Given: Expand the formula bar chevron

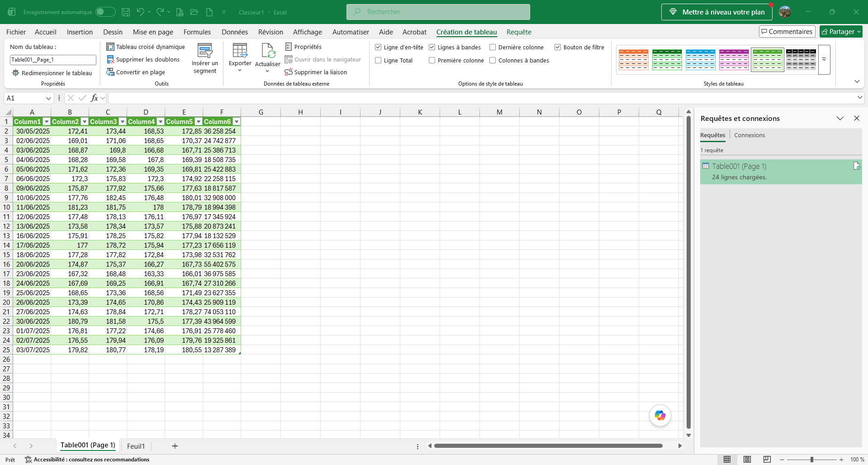Looking at the screenshot, I should (859, 97).
